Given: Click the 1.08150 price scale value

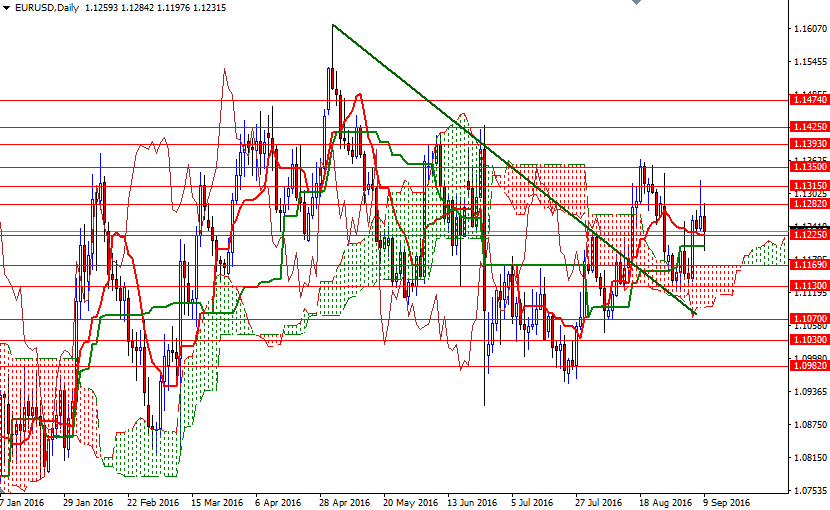Looking at the screenshot, I should [810, 458].
